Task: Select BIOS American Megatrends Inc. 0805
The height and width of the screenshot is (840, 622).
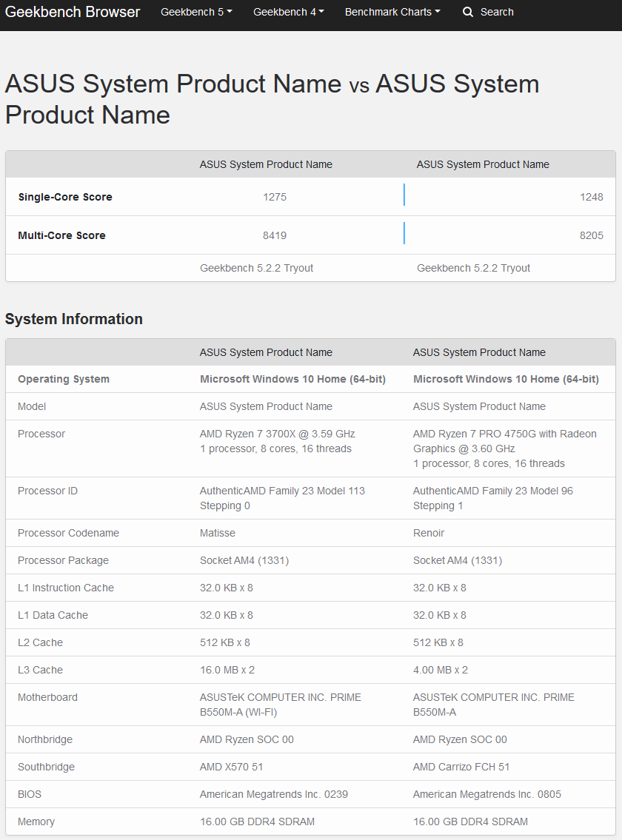Action: (487, 794)
